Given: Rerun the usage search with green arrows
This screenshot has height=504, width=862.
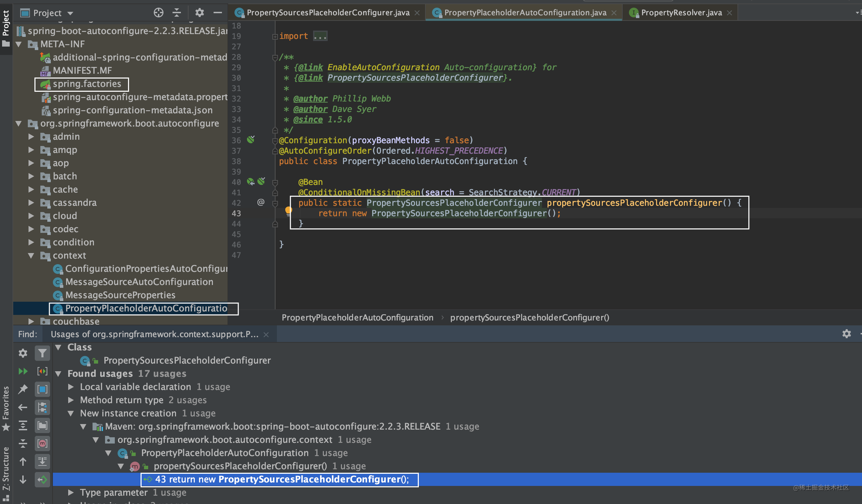Looking at the screenshot, I should (x=23, y=371).
